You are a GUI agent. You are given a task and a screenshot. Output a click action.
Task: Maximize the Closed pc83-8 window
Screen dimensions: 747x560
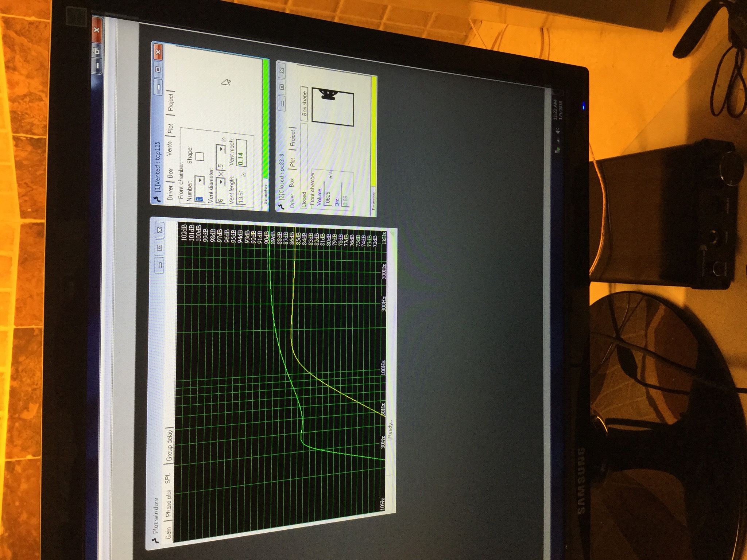pyautogui.click(x=282, y=87)
